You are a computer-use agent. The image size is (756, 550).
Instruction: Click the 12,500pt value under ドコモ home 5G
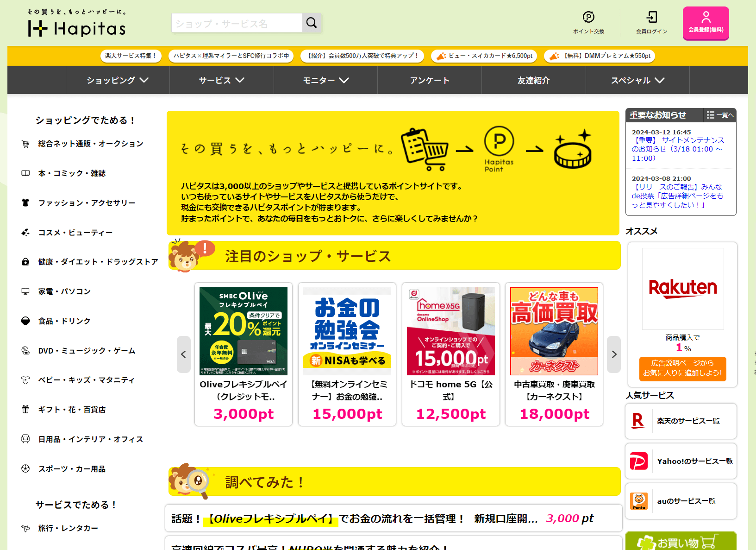coord(451,414)
